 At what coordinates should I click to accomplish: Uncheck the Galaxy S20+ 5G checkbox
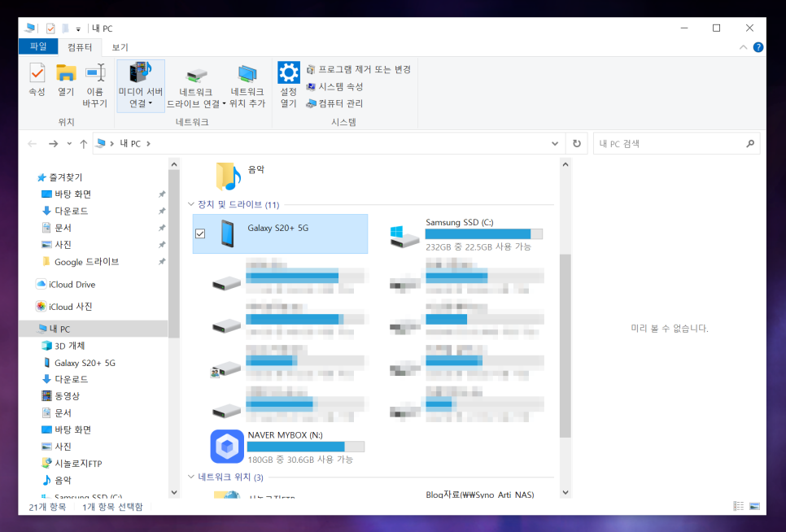point(200,233)
